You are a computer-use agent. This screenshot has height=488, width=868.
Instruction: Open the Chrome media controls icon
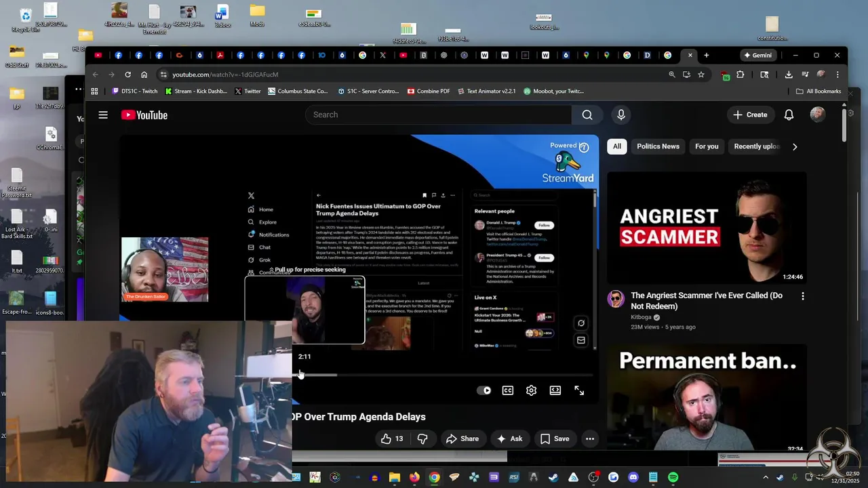(805, 75)
